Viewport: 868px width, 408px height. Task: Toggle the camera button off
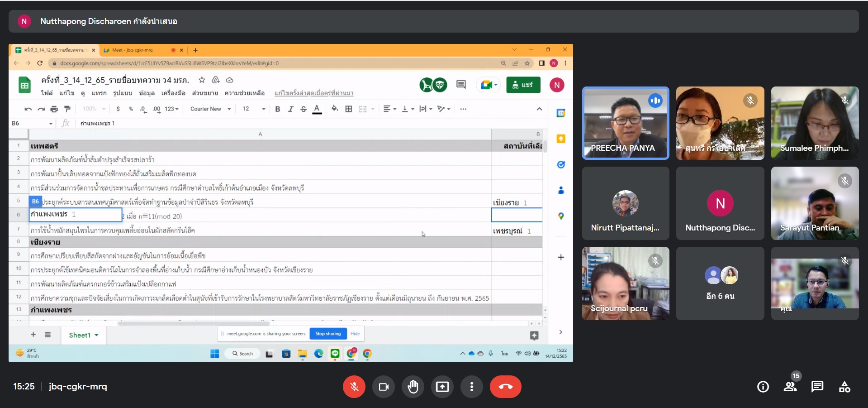coord(384,387)
